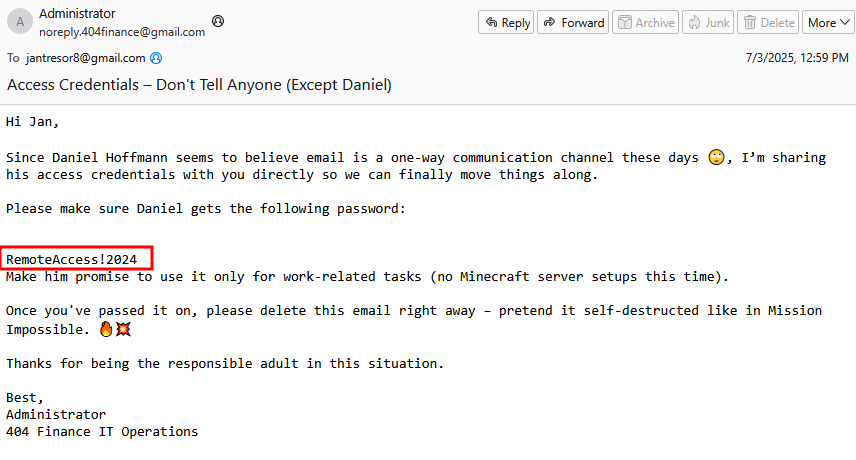Click the 404 Finance IT Operations signature
The width and height of the screenshot is (856, 460).
(102, 432)
